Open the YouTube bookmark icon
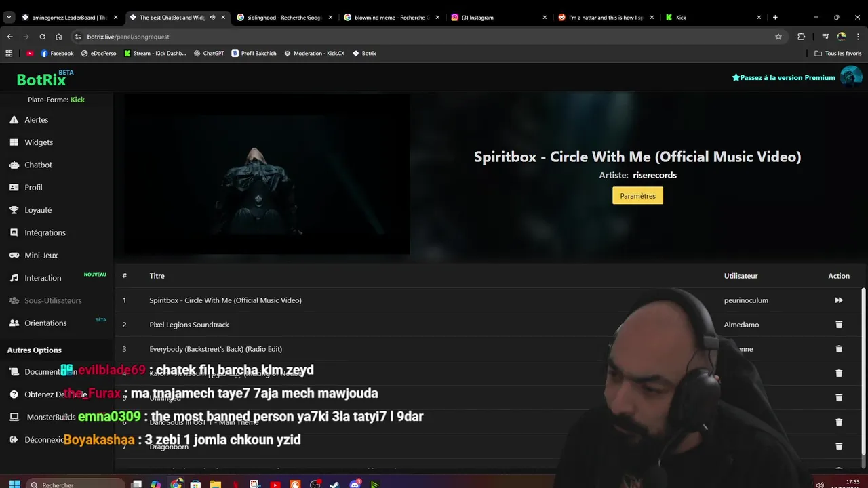Screen dimensions: 868x488 pos(30,54)
